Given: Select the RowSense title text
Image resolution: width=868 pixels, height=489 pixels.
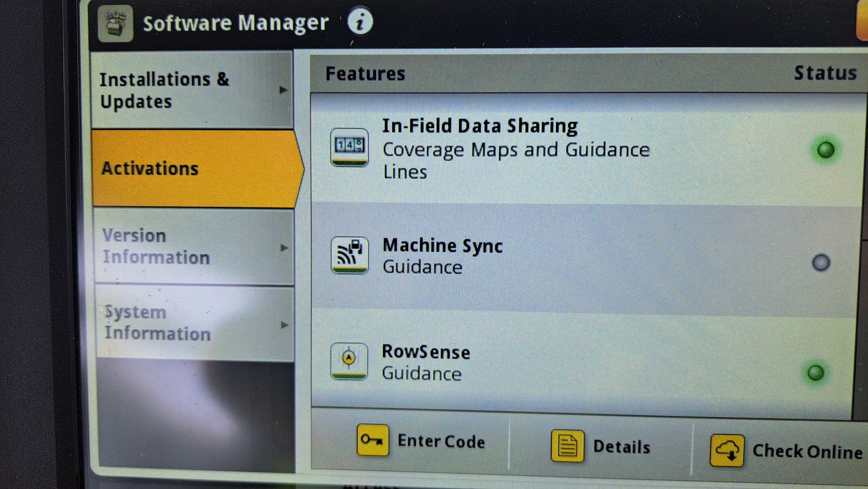Looking at the screenshot, I should click(426, 352).
